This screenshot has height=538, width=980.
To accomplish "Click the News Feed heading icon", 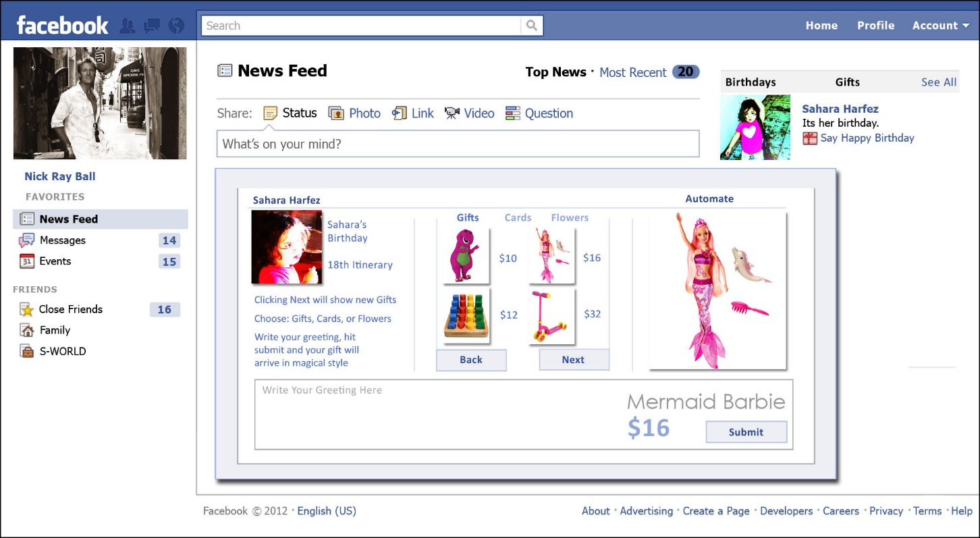I will click(x=225, y=71).
